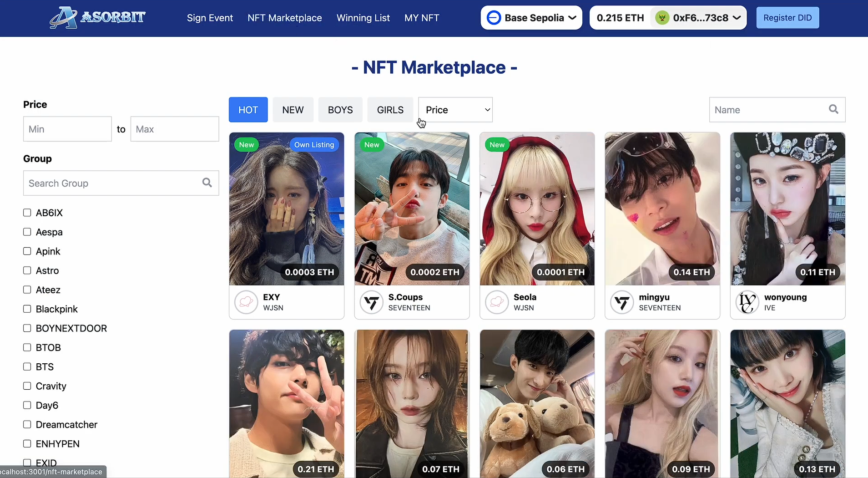The image size is (868, 478).
Task: Select the GIRLS filter button
Action: tap(390, 110)
